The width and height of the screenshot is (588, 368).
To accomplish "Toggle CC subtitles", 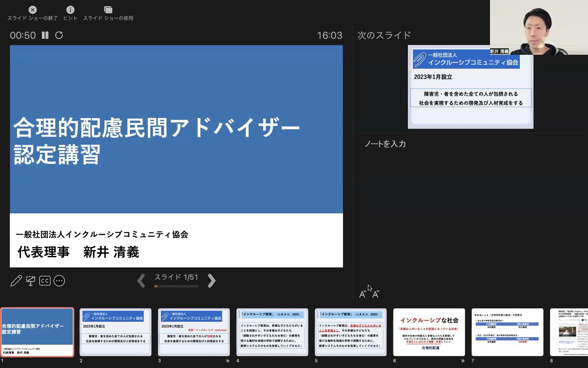I will pyautogui.click(x=45, y=281).
